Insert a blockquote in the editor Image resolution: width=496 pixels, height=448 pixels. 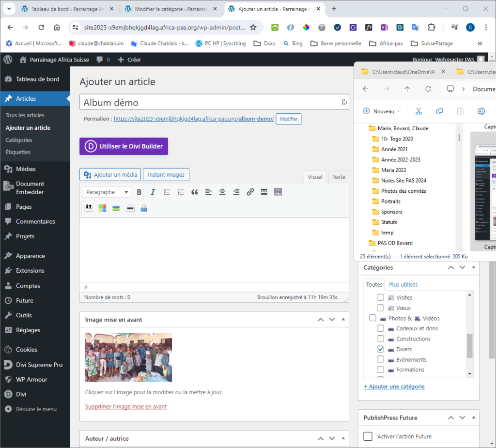click(195, 192)
